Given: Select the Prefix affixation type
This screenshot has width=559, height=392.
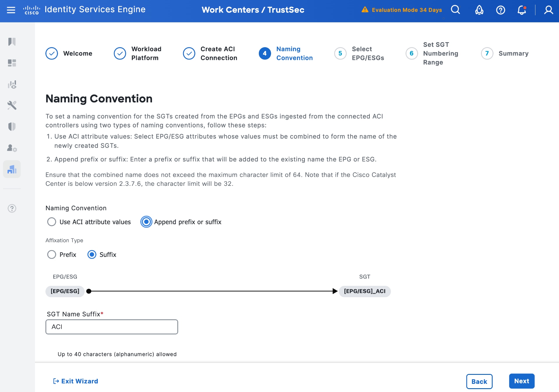Looking at the screenshot, I should (52, 254).
